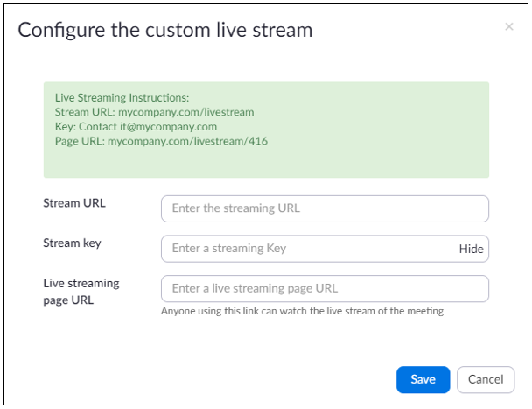532x409 pixels.
Task: Save the custom live stream configuration
Action: click(x=423, y=379)
